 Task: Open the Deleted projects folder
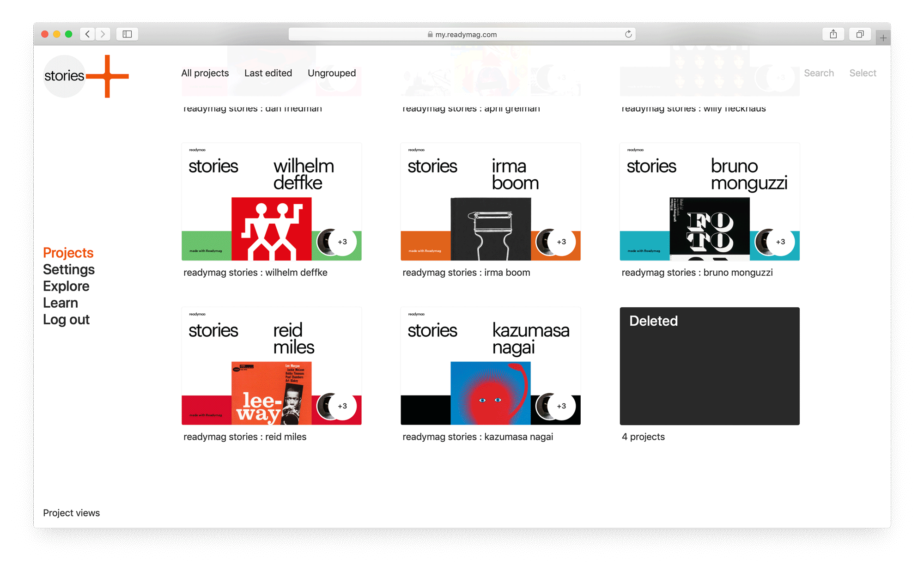(x=710, y=365)
